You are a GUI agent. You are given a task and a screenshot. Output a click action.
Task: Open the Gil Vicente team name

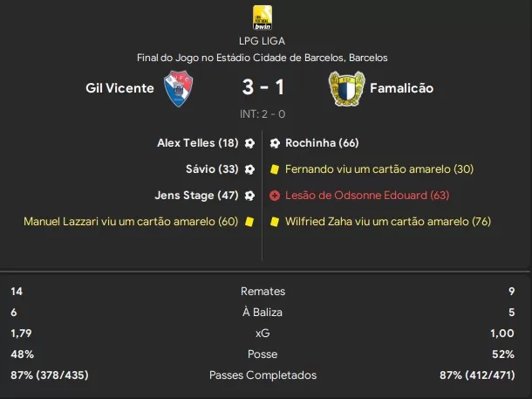coord(119,88)
